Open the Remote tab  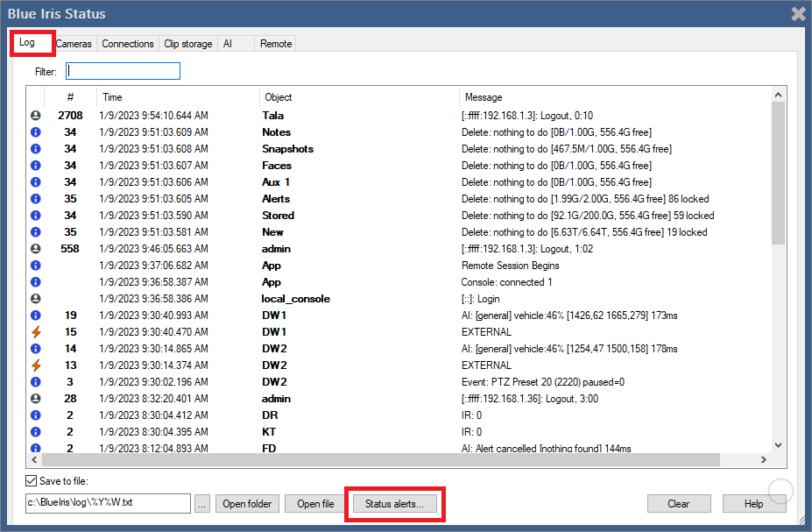click(x=276, y=44)
